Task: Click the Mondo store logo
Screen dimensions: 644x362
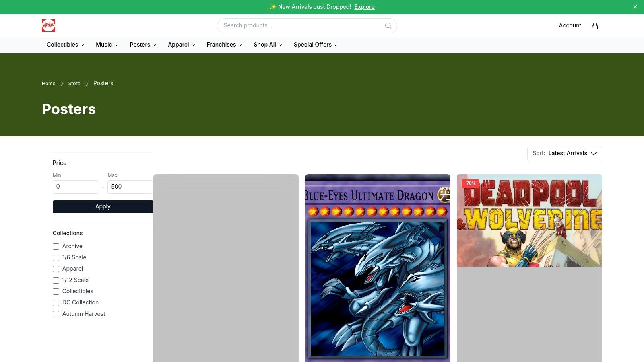Action: pyautogui.click(x=48, y=26)
